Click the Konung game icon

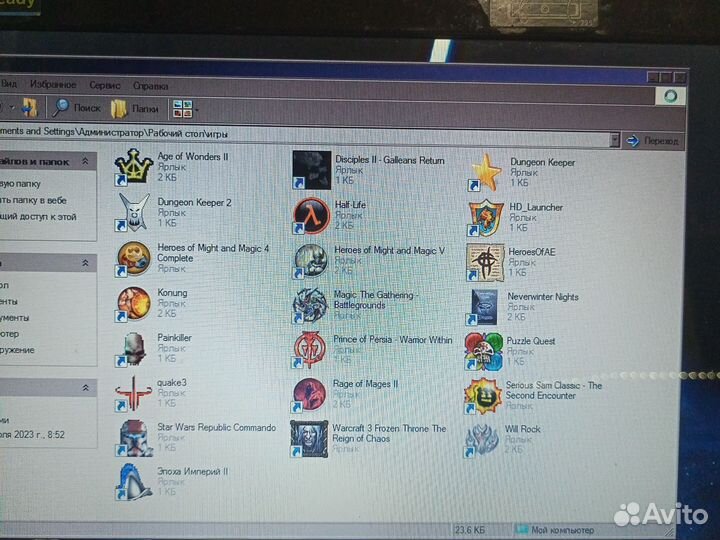pyautogui.click(x=133, y=302)
